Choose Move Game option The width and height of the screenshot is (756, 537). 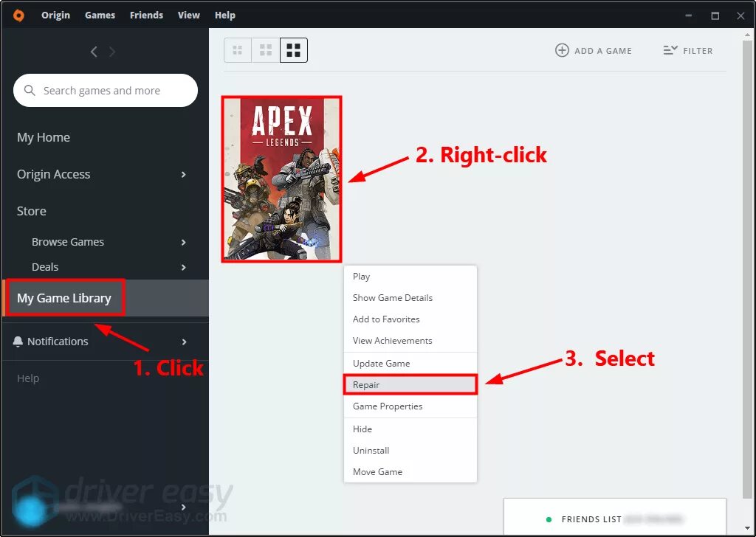point(410,472)
